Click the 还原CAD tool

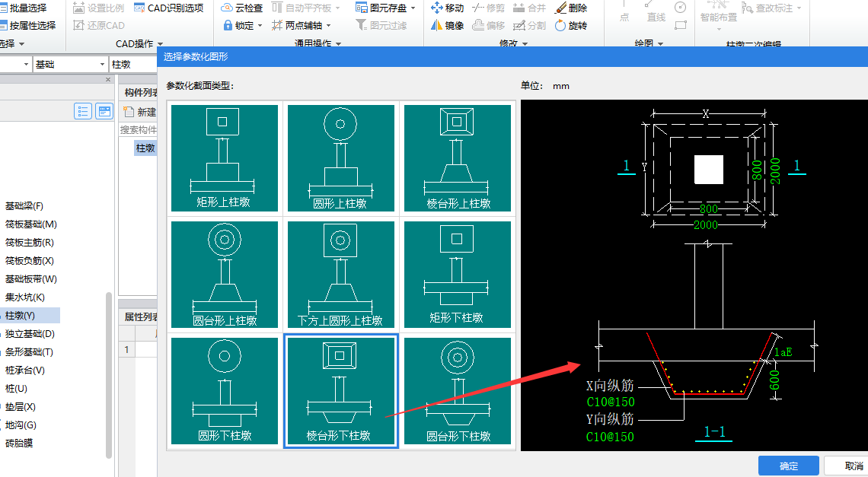(100, 25)
